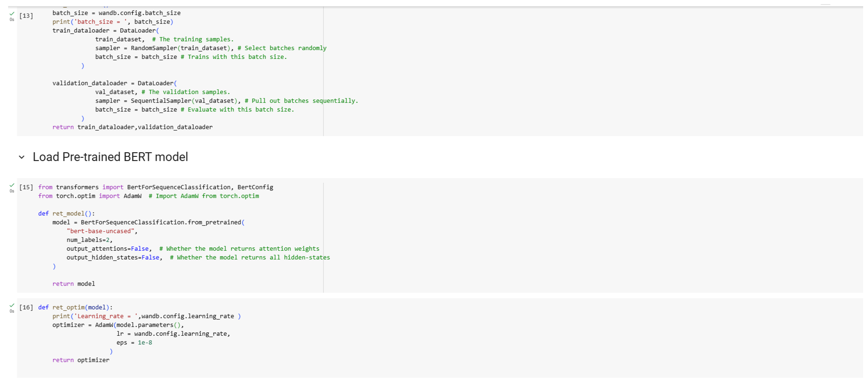Screen dimensions: 868x383
Task: Click the lr = wandb.config.learning_rate line
Action: [173, 334]
